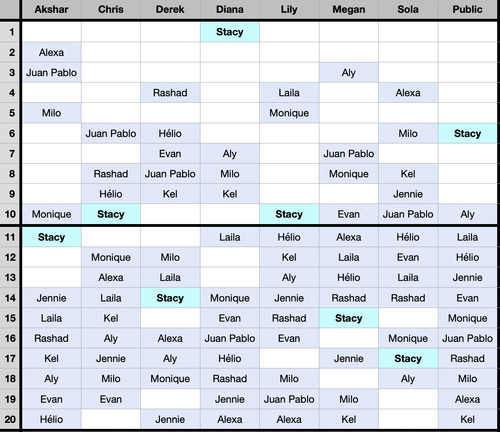Select Stacy cell in Public column row 6
Viewport: 500px width, 432px height.
pos(467,133)
